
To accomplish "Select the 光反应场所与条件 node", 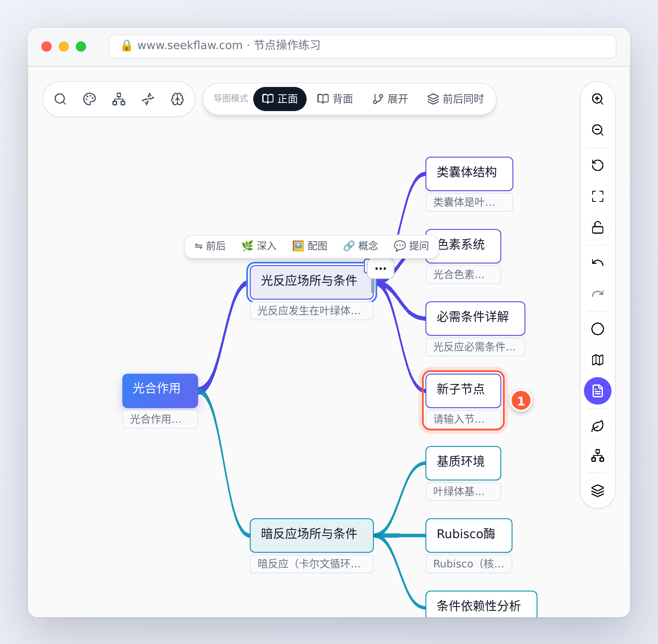I will pos(311,282).
